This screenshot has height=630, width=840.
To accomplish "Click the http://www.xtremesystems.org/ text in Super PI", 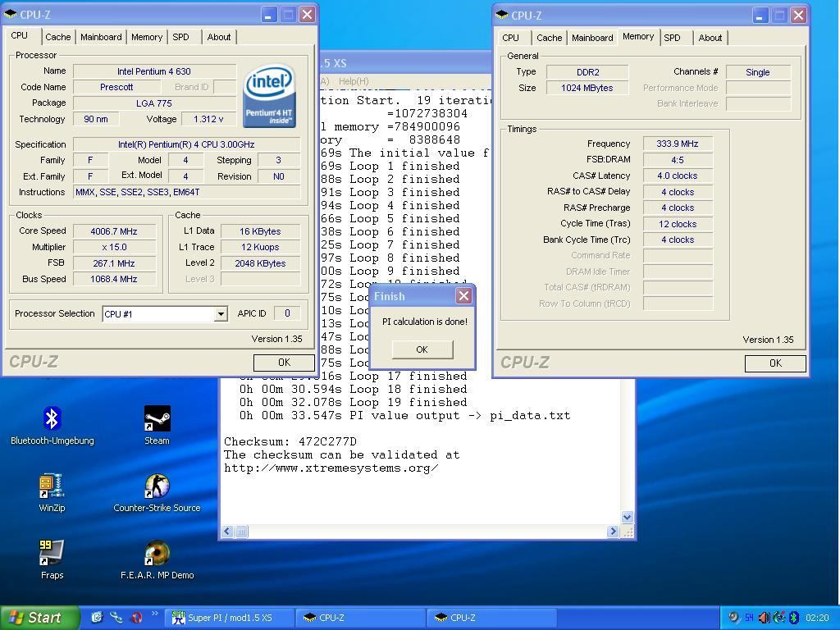I will click(x=331, y=468).
